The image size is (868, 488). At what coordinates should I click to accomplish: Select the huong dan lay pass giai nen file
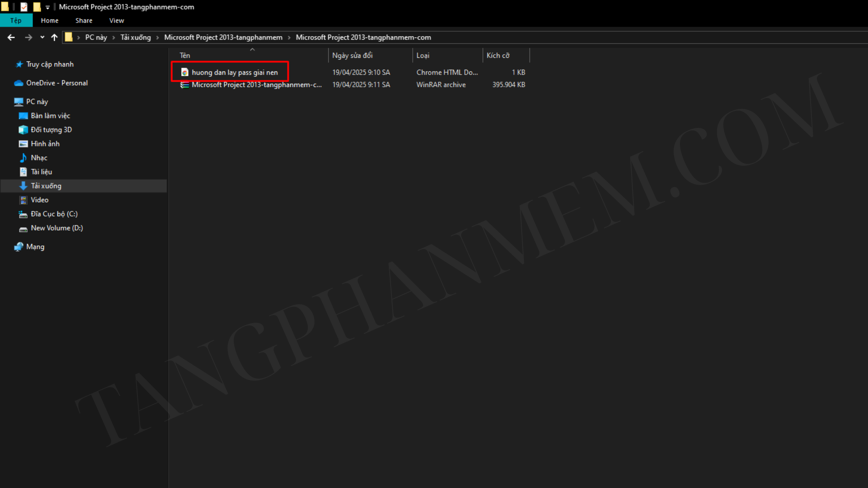pyautogui.click(x=234, y=72)
